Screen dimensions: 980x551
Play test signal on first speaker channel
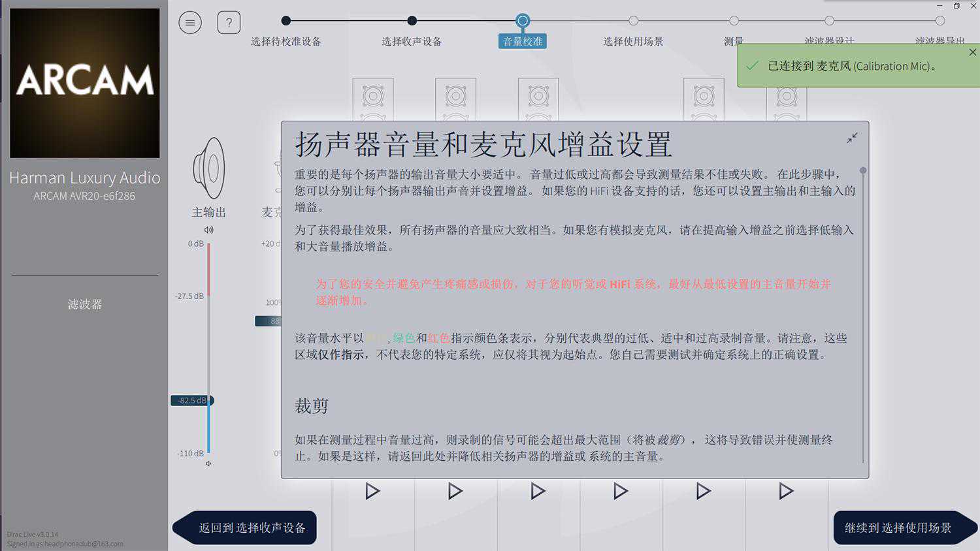(x=372, y=491)
